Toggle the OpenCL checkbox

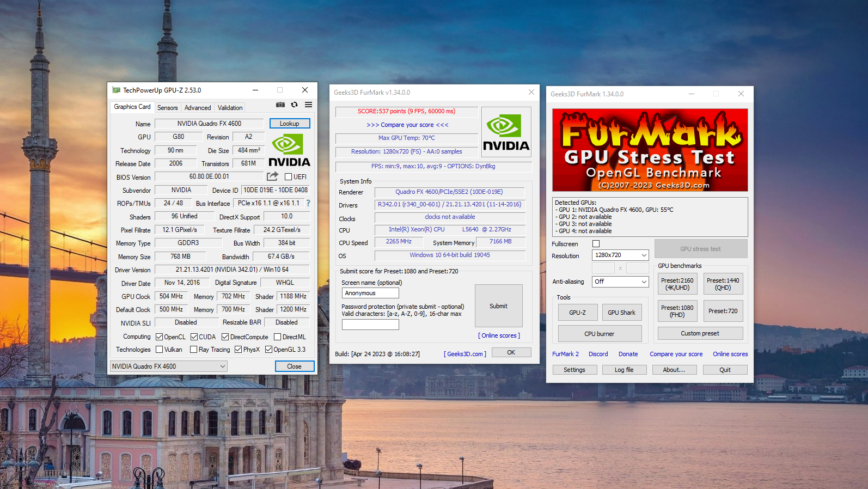(160, 337)
